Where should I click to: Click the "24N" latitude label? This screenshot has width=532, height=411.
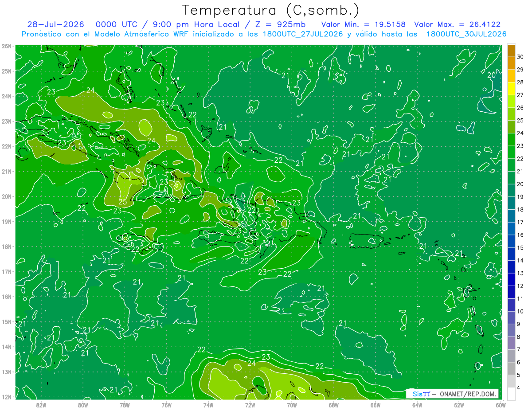(6, 96)
